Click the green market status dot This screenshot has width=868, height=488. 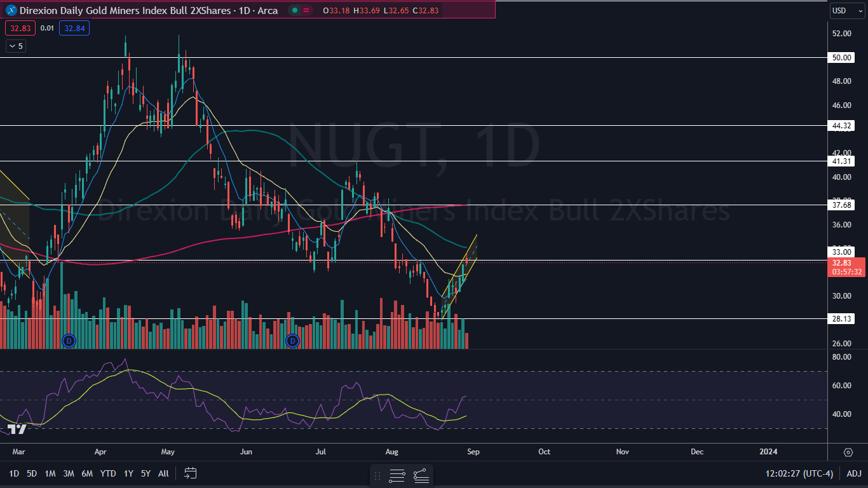pos(294,10)
